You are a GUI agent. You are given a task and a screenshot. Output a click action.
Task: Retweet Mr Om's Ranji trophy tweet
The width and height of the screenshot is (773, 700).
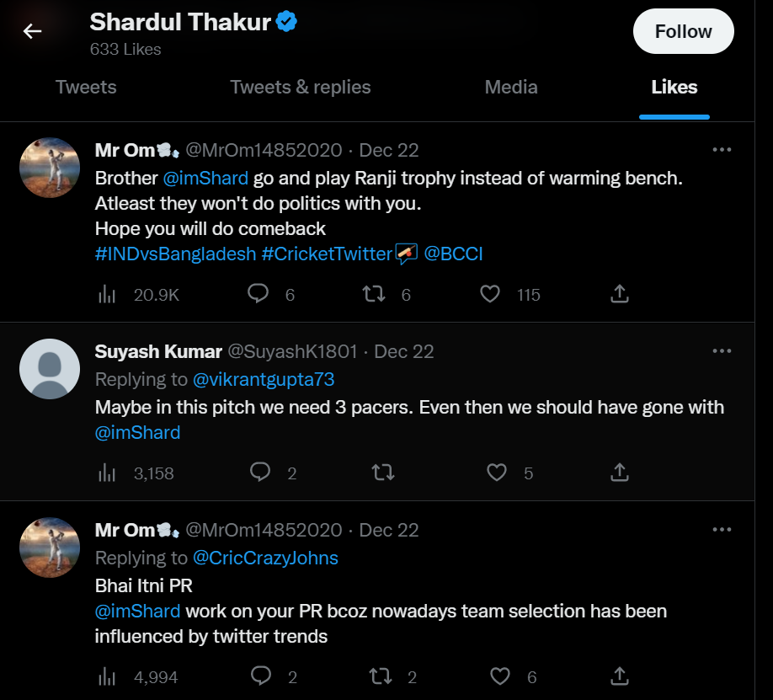point(374,294)
